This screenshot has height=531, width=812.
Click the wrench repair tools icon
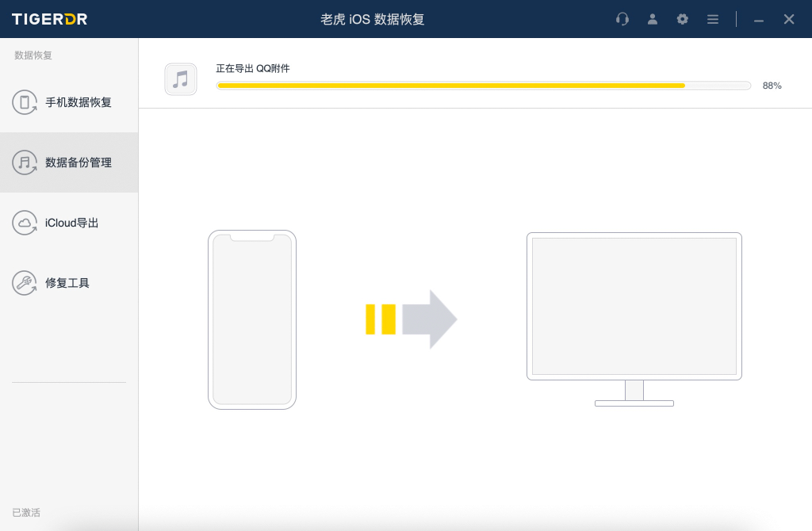tap(25, 283)
